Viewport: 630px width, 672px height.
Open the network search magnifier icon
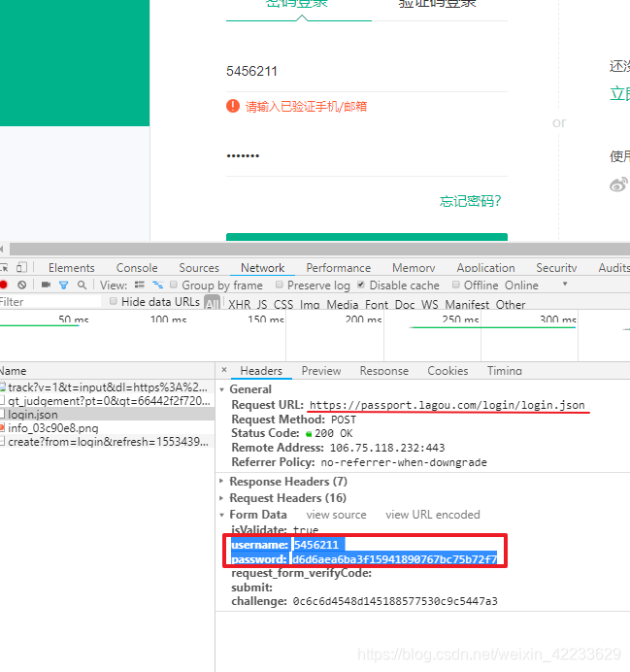[82, 285]
